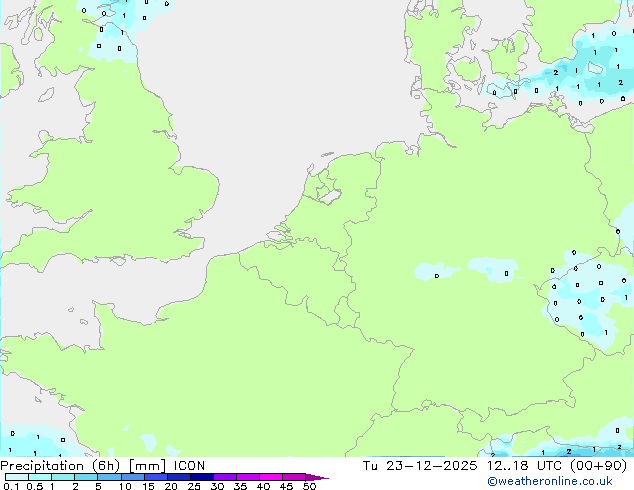Screen dimensions: 634x490
Task: Click the 25–30 mm navy legend swatch
Action: [202, 477]
